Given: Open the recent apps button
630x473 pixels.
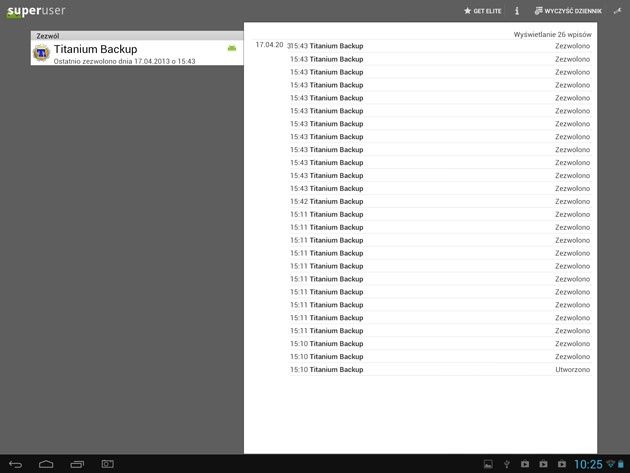Looking at the screenshot, I should click(77, 465).
